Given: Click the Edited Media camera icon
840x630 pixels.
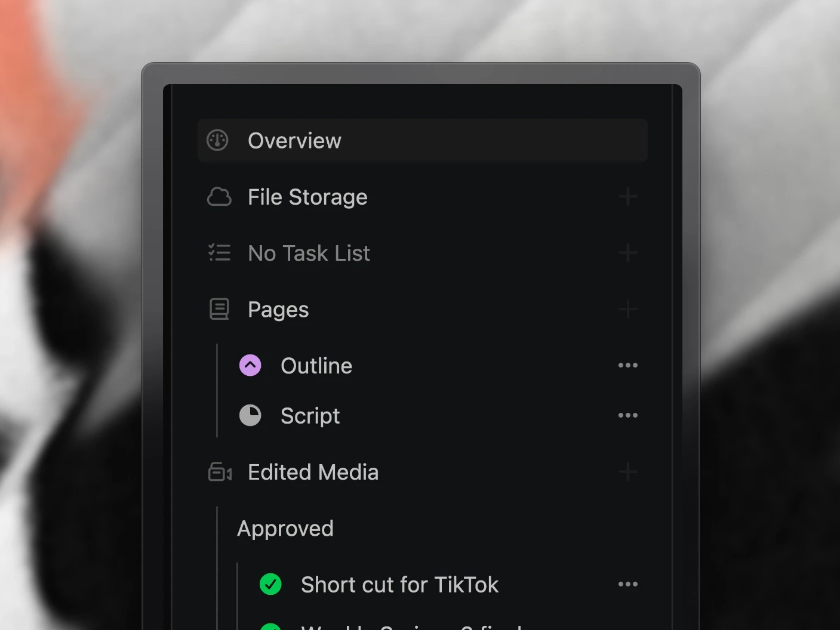Looking at the screenshot, I should pos(220,472).
